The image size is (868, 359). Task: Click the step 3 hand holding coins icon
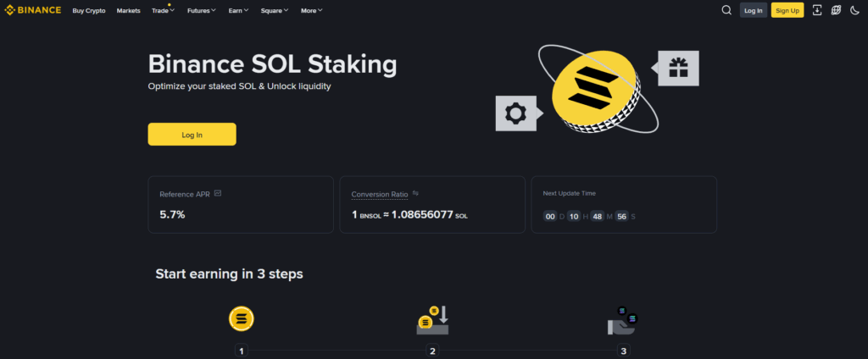point(623,320)
